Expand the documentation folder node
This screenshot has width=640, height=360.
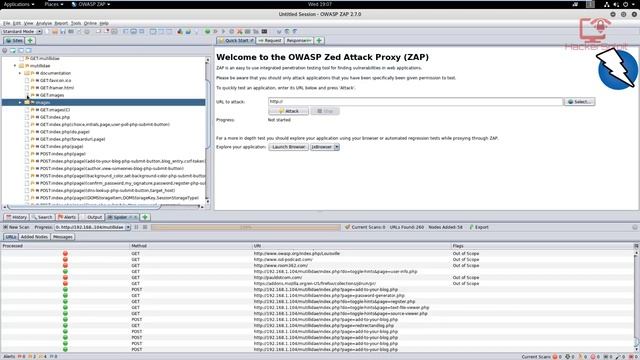[x=20, y=73]
